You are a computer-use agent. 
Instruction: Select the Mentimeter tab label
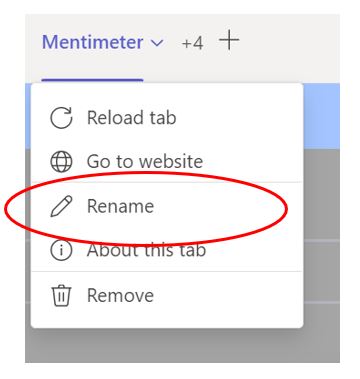(93, 42)
